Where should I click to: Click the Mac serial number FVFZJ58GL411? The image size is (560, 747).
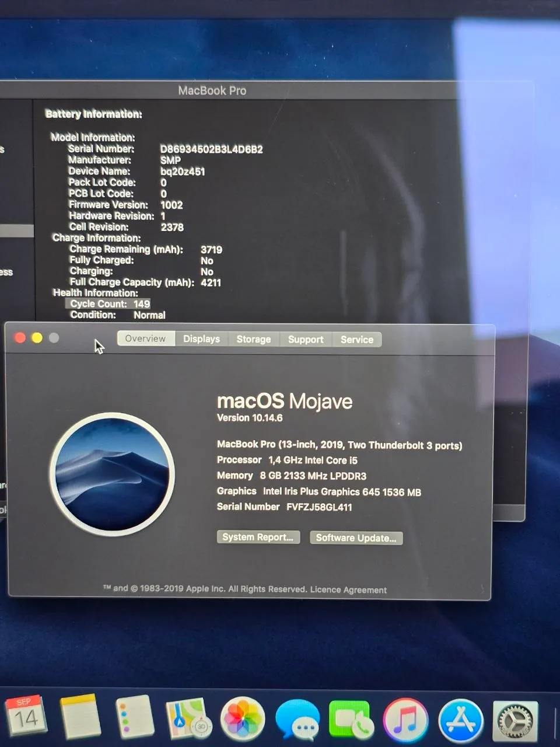[319, 507]
